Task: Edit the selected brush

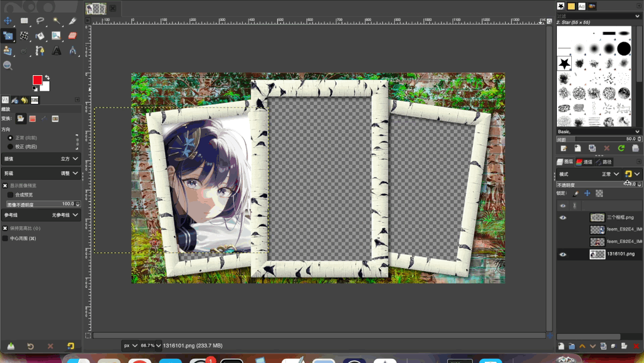Action: tap(563, 149)
